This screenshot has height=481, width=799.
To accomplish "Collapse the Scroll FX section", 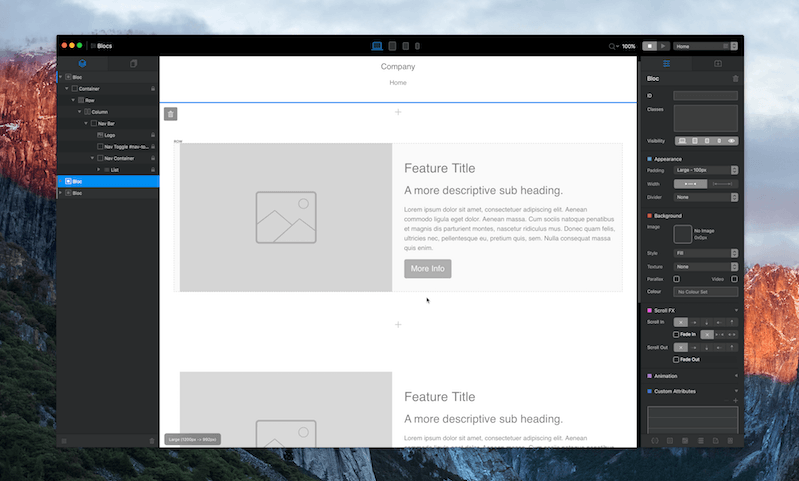I will (x=736, y=310).
